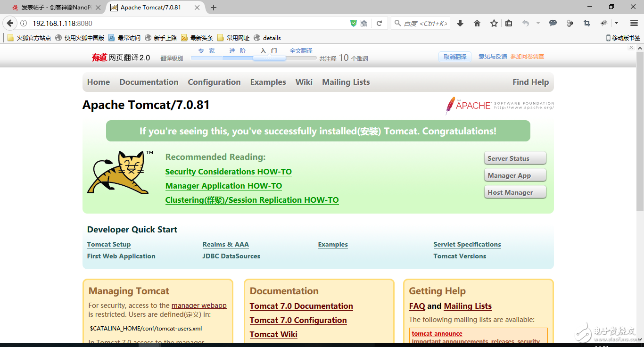The height and width of the screenshot is (347, 644).
Task: Open the chat bubble icon in toolbar
Action: pos(553,23)
